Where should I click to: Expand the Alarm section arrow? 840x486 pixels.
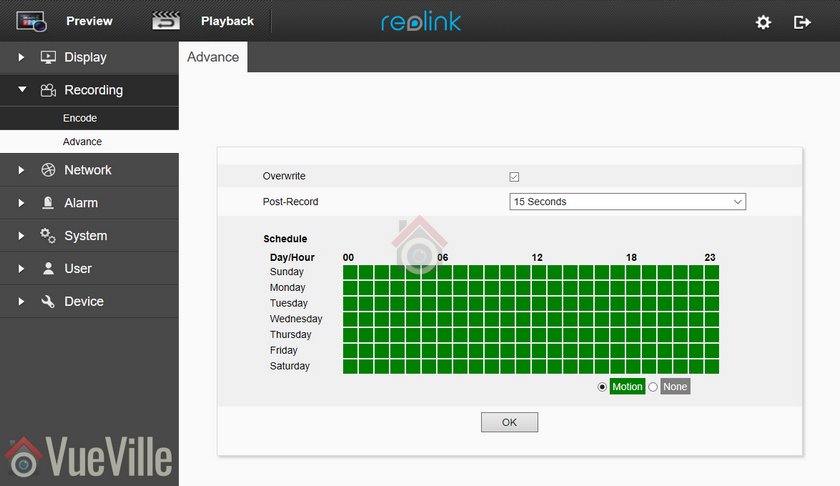coord(21,203)
